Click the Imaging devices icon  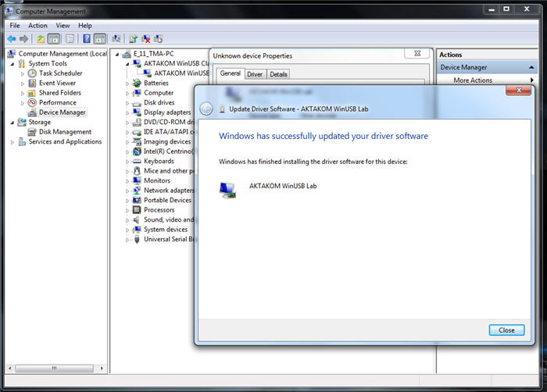tap(137, 141)
